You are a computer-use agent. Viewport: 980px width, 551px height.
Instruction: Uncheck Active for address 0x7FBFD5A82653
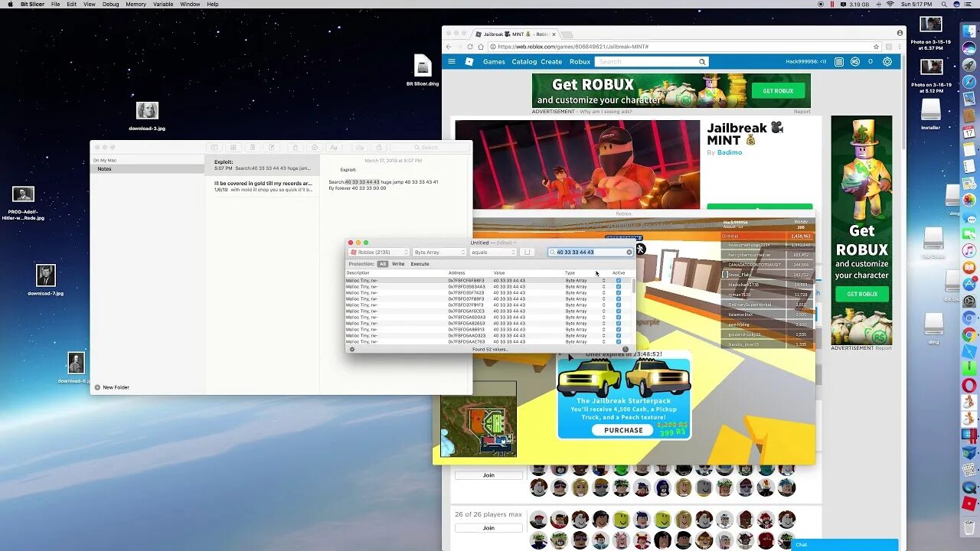click(619, 324)
